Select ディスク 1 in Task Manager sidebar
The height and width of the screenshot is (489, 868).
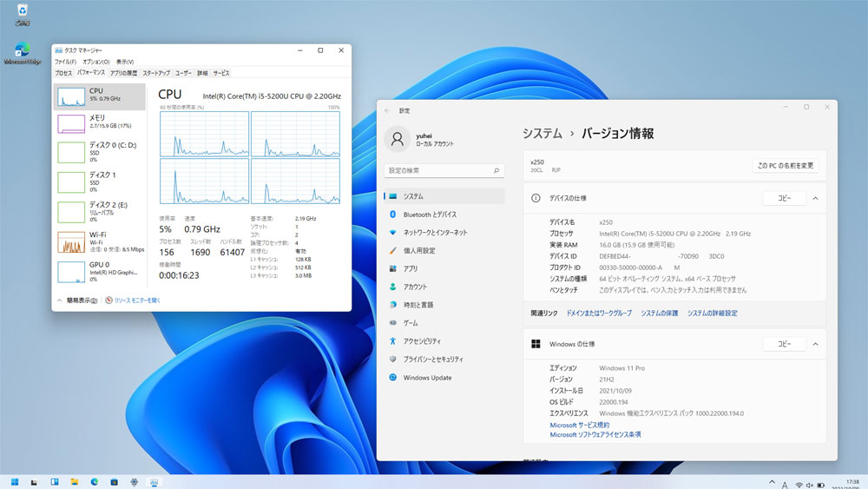pyautogui.click(x=100, y=182)
